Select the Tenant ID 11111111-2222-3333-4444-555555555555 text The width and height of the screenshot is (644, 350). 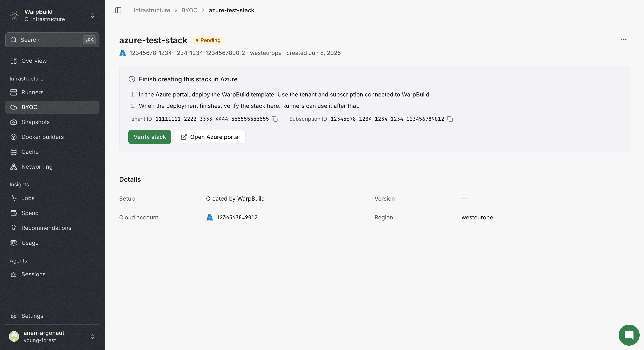click(212, 119)
